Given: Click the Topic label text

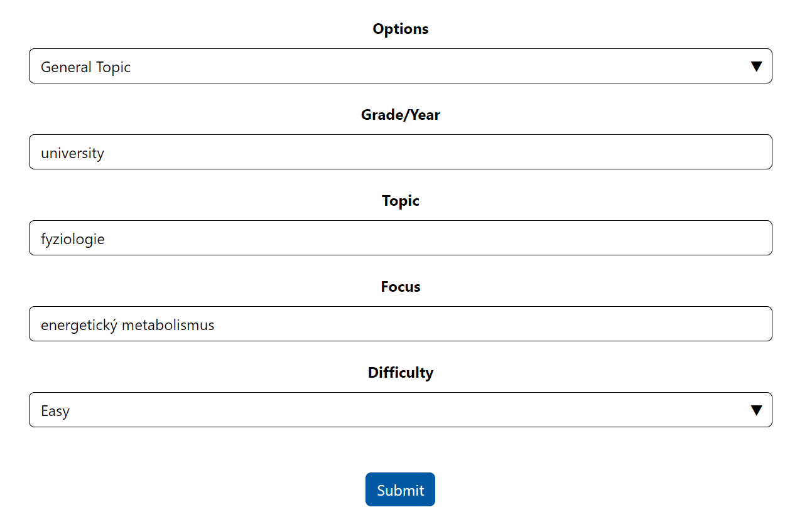Looking at the screenshot, I should click(400, 201).
